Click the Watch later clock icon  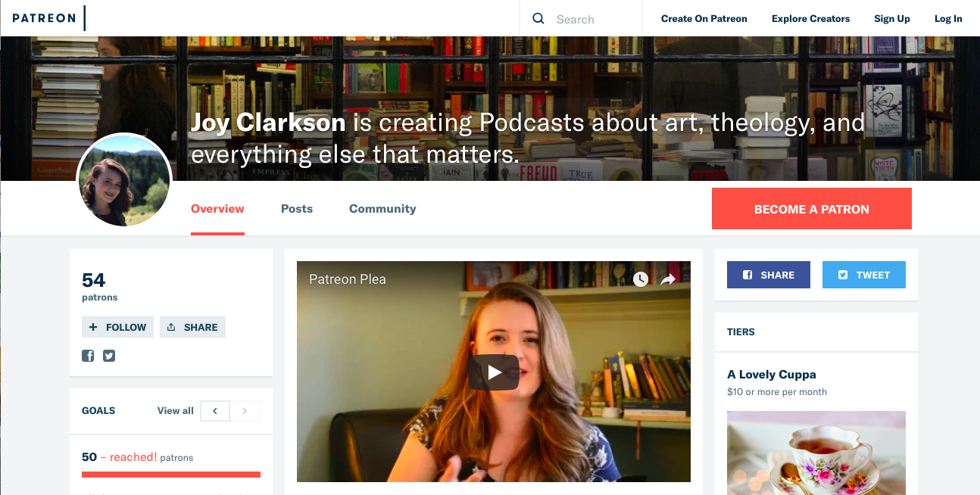[x=641, y=279]
